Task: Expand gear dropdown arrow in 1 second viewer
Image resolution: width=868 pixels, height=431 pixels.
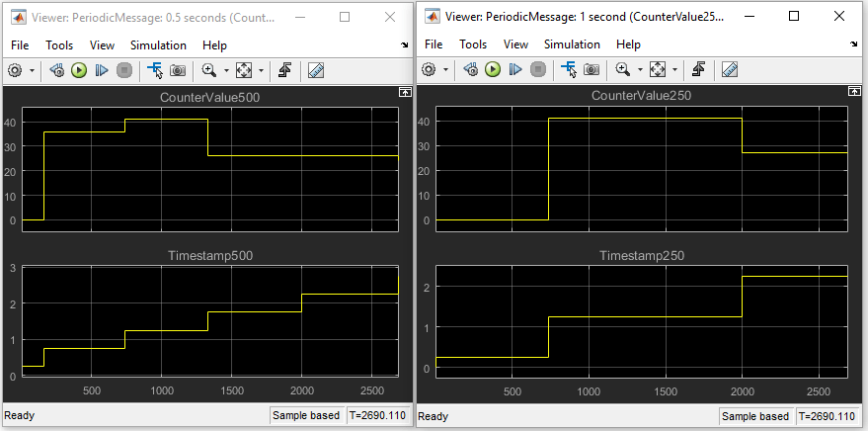Action: 445,69
